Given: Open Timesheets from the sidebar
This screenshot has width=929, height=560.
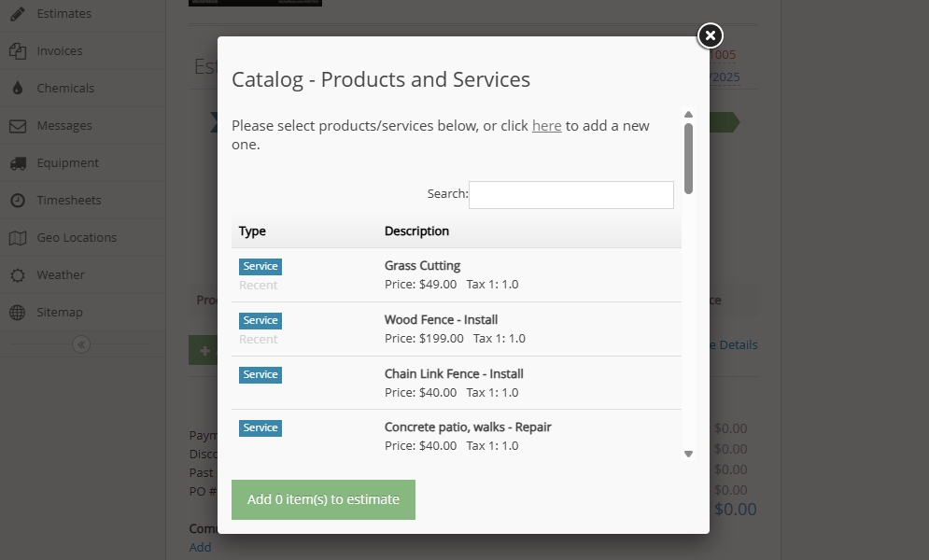Looking at the screenshot, I should pos(69,200).
